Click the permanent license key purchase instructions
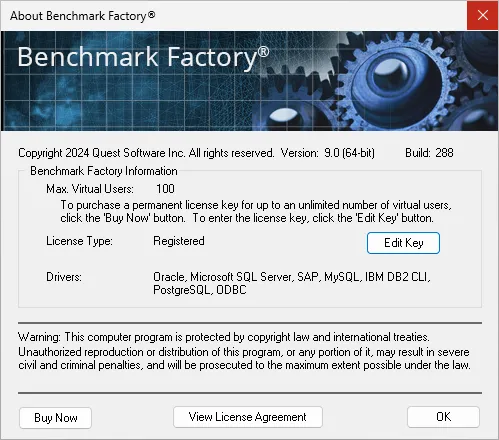499x440 pixels. tap(256, 211)
